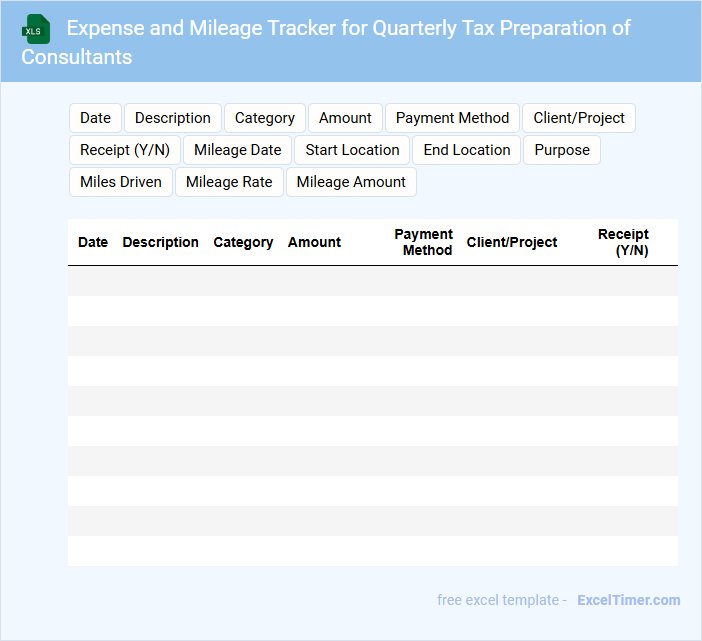Click the Client/Project table column header

point(512,242)
